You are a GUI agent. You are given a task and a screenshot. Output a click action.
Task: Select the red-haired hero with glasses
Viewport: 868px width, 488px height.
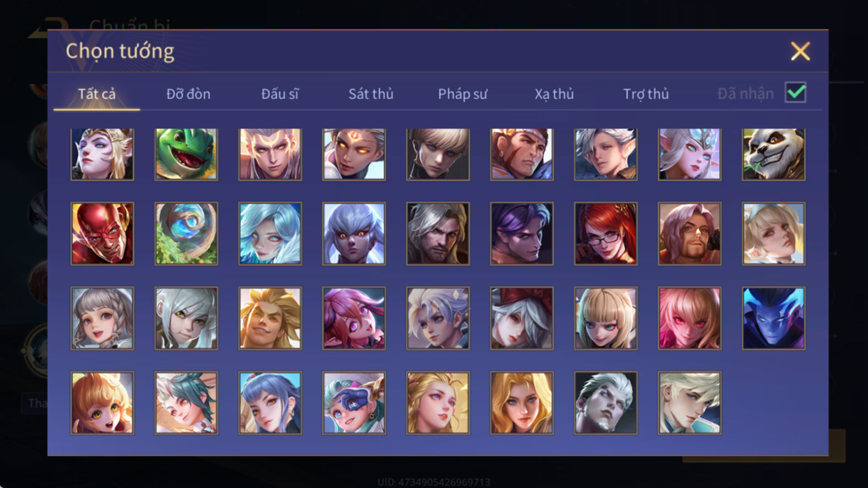606,234
